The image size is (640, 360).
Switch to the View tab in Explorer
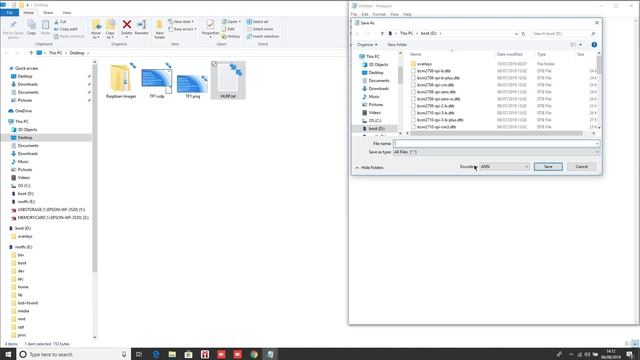click(x=67, y=13)
